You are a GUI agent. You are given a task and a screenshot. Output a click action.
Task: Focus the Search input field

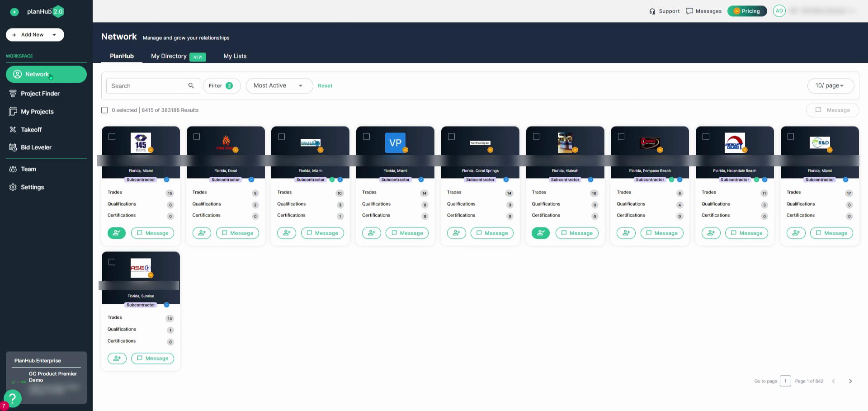pos(153,86)
